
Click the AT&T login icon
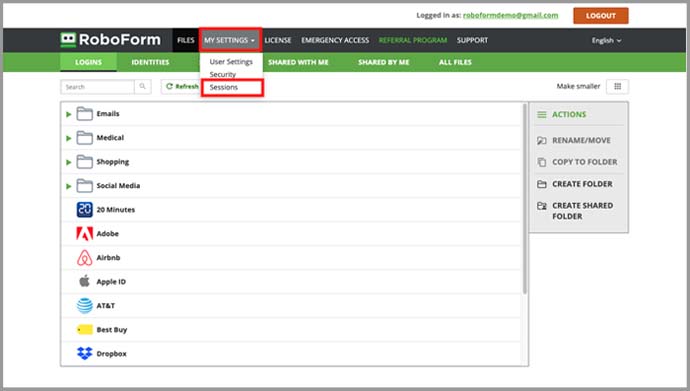point(84,306)
